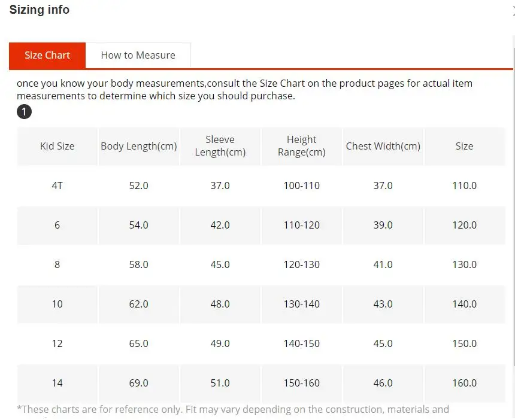The height and width of the screenshot is (420, 515).
Task: Select the sleeve length value 51.0
Action: (x=220, y=384)
